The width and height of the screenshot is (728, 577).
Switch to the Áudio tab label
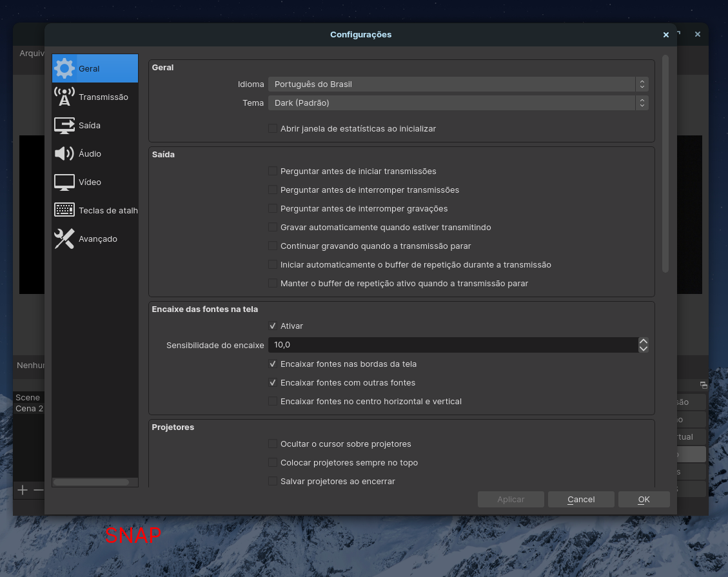pos(90,153)
